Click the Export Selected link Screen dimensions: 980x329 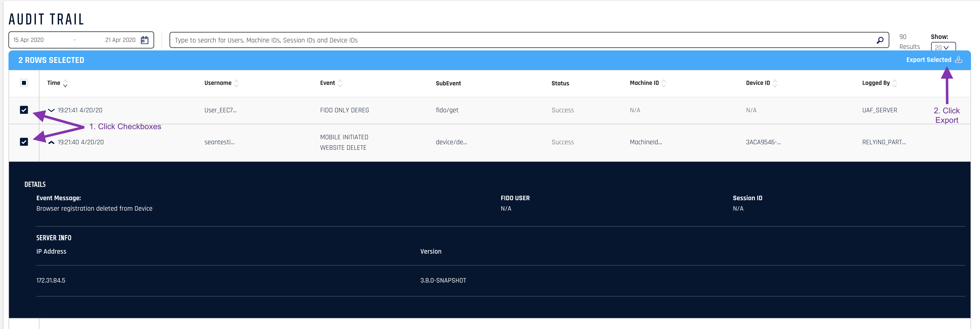pos(928,60)
